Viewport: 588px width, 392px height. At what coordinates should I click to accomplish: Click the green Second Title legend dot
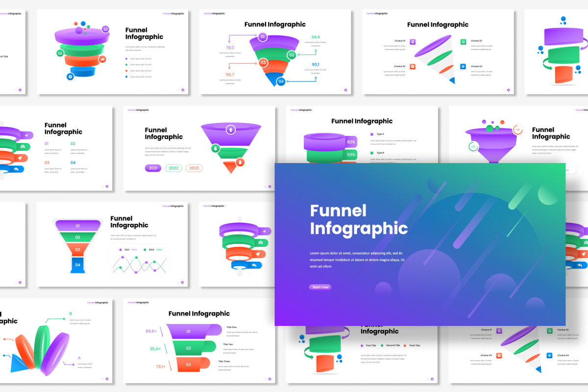click(x=383, y=345)
